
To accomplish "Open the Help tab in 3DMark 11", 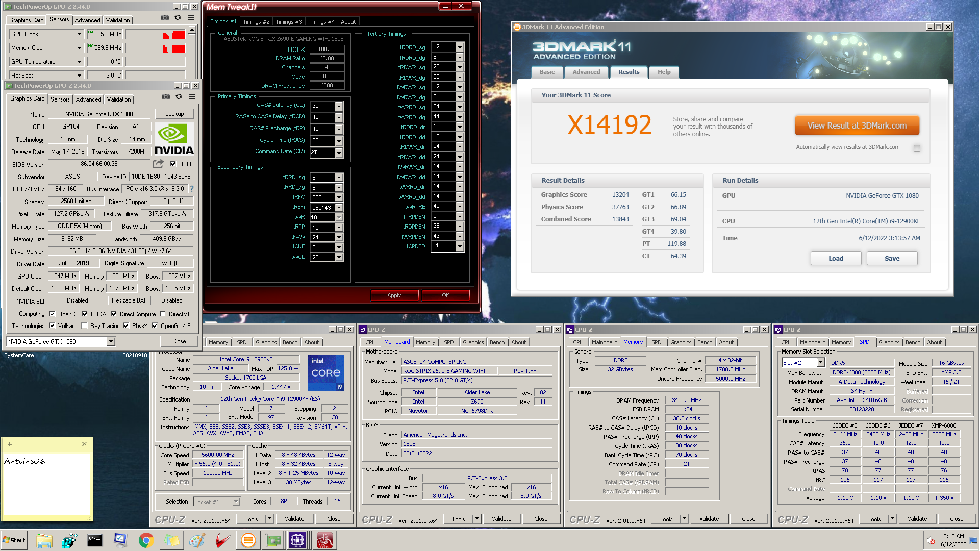I will 664,72.
